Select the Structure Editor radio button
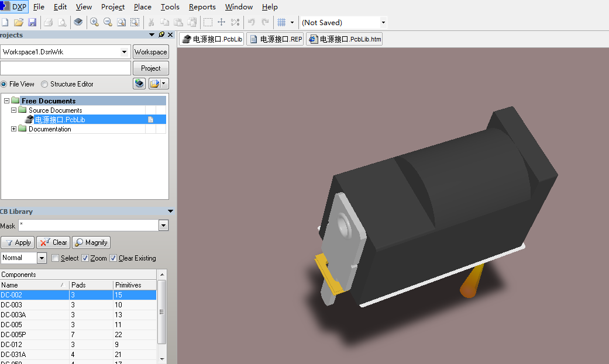Viewport: 609px width, 364px height. (x=44, y=84)
